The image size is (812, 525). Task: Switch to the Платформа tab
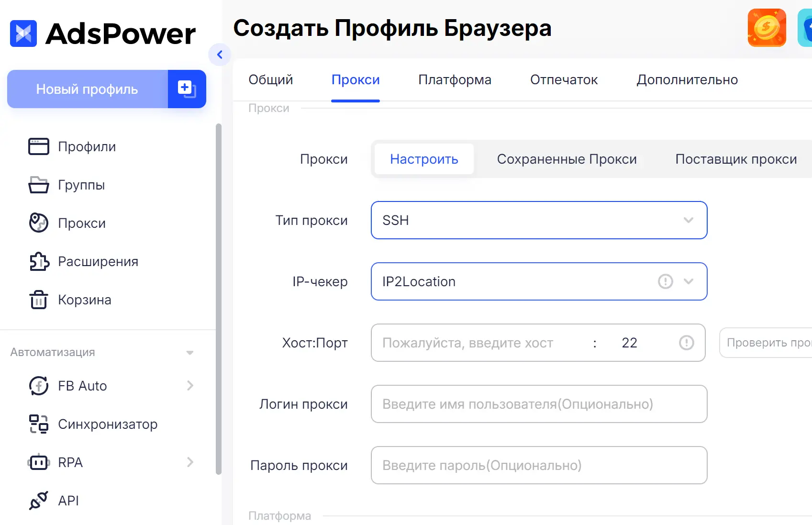(x=455, y=79)
